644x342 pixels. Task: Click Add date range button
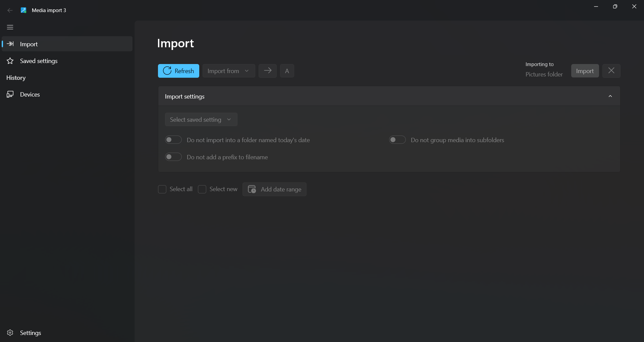(274, 189)
